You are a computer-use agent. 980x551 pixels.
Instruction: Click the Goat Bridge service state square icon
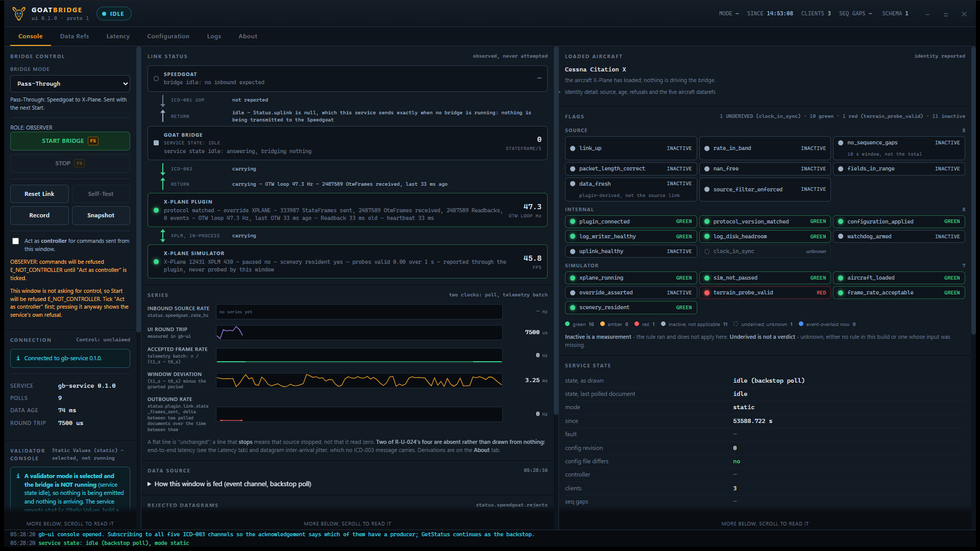tap(156, 143)
